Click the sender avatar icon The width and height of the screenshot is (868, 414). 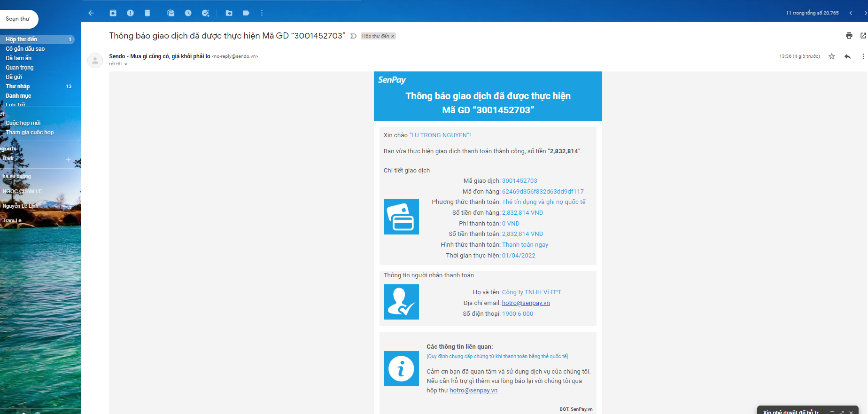point(95,60)
